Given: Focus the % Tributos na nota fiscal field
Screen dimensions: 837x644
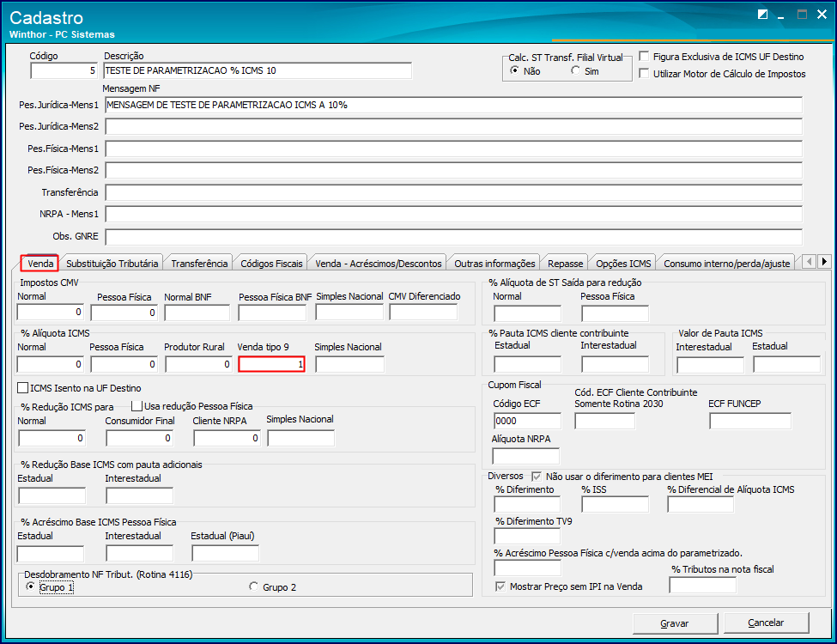Looking at the screenshot, I should coord(702,586).
